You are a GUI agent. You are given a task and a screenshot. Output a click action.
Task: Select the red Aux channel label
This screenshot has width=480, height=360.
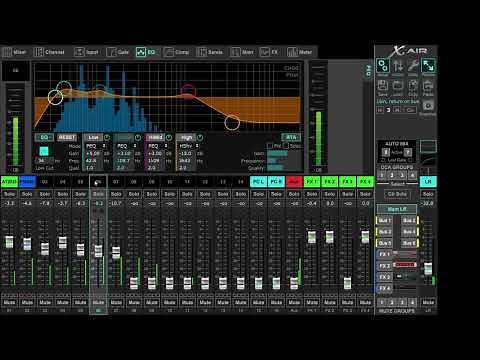(294, 182)
